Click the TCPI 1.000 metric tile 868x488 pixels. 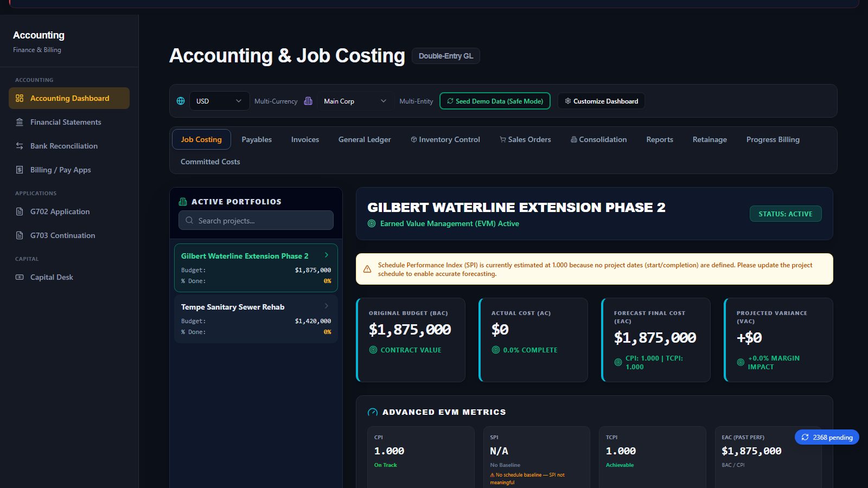click(653, 457)
